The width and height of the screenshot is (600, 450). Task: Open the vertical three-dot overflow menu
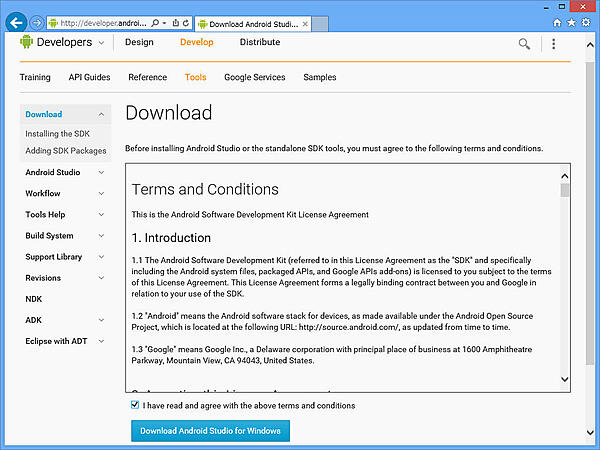tap(553, 44)
